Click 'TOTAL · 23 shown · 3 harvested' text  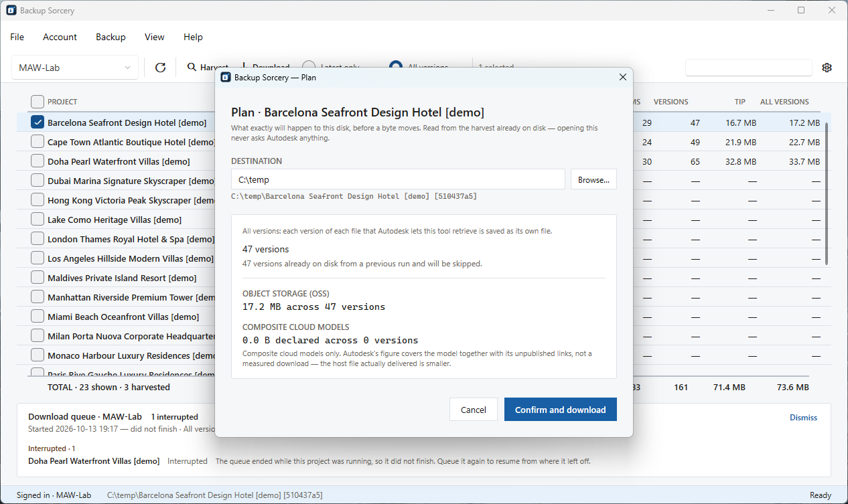click(109, 388)
